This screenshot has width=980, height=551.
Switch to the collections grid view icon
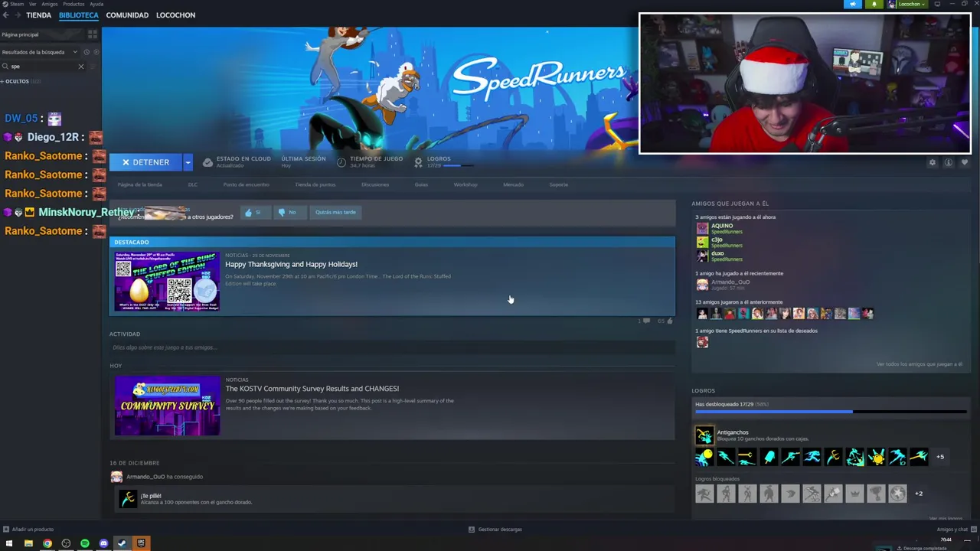93,34
